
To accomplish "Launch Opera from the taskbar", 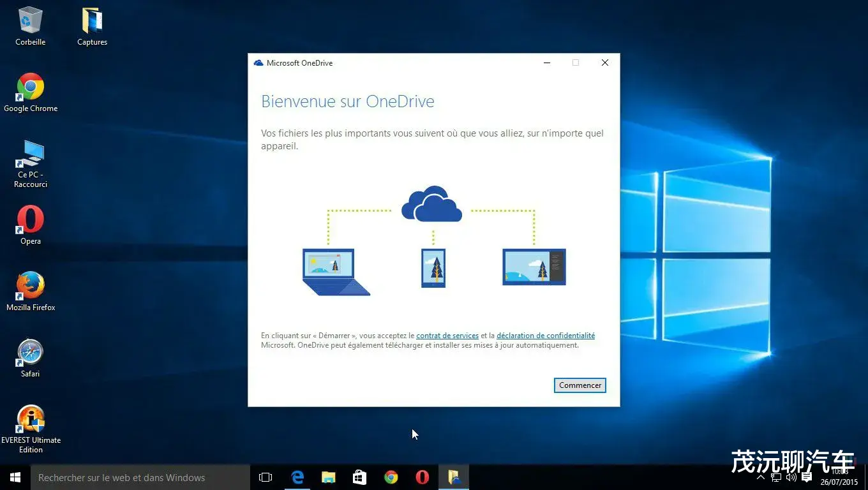I will 423,477.
